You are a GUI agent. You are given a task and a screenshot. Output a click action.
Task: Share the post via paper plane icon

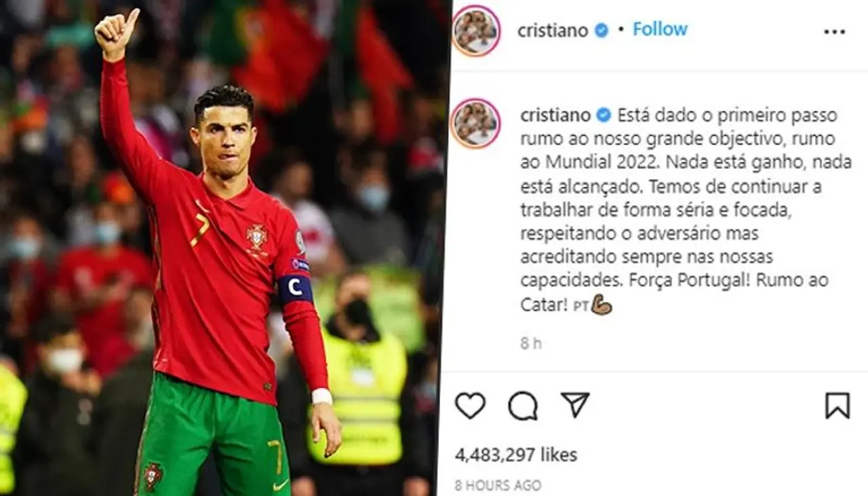point(575,405)
